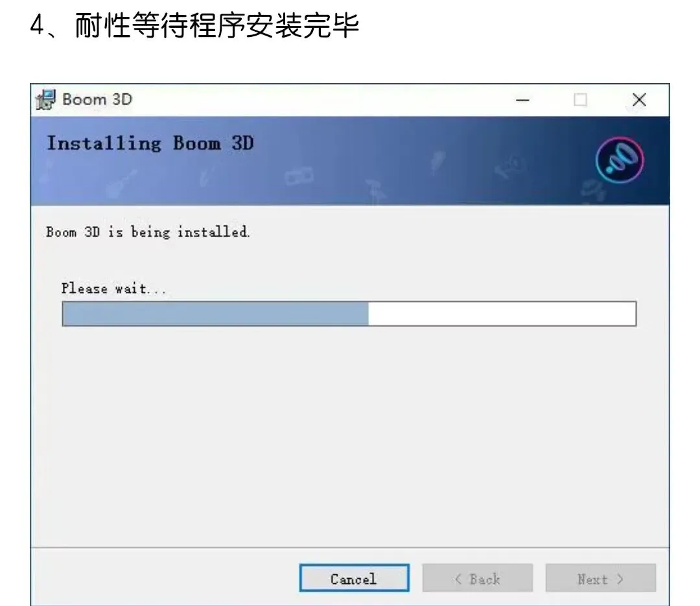Click the faint musical note at the banner's left
The height and width of the screenshot is (606, 700).
(47, 172)
